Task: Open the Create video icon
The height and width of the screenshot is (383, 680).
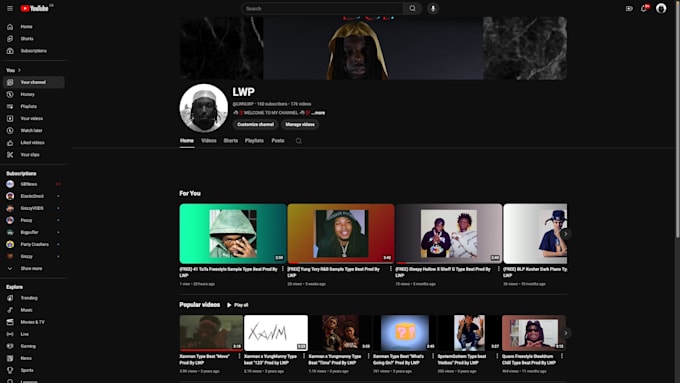Action: coord(629,8)
